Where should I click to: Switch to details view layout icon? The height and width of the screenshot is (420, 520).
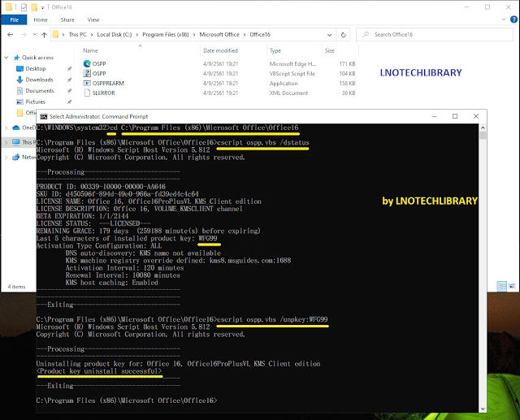502,286
